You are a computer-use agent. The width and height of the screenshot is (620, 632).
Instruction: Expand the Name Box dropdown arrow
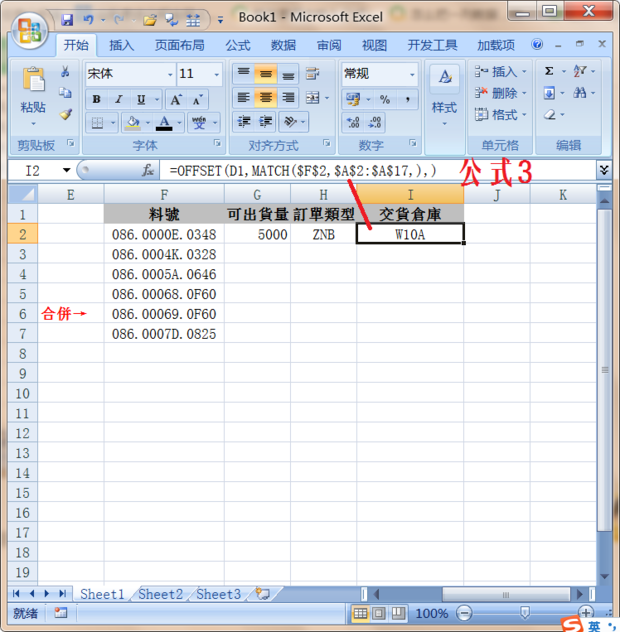[67, 170]
